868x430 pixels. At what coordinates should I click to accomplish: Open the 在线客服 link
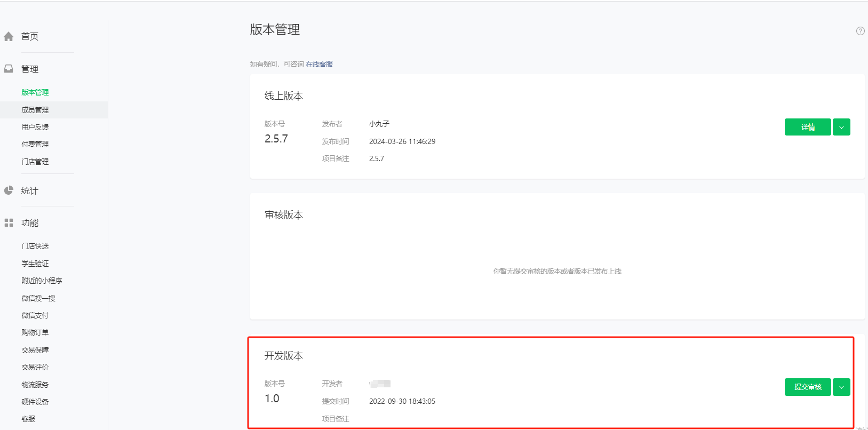click(319, 64)
